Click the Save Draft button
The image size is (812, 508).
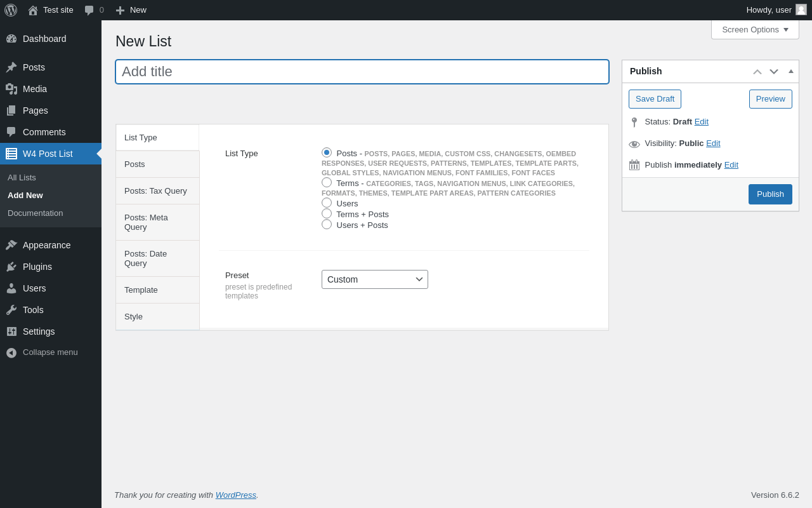[x=655, y=99]
